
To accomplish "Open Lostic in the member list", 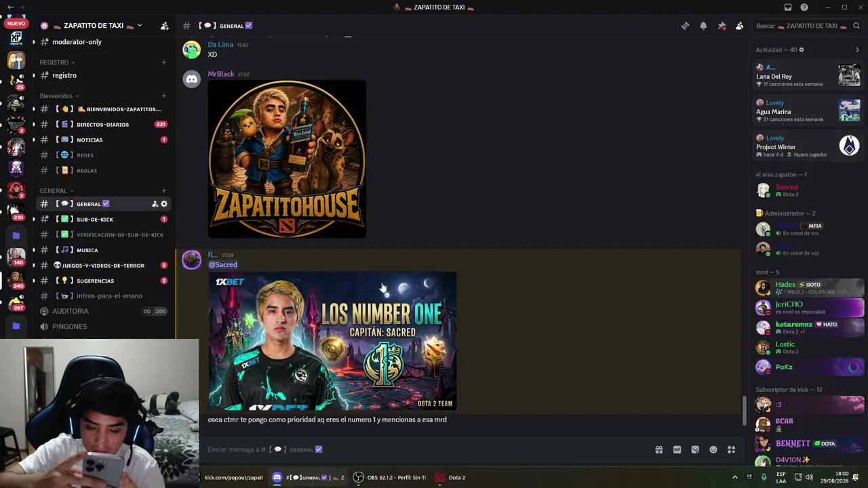I will click(808, 348).
